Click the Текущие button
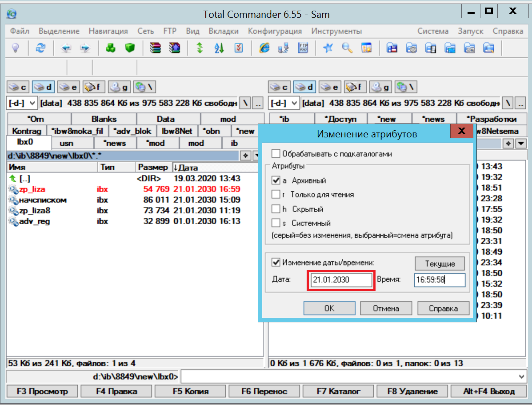 [x=440, y=264]
